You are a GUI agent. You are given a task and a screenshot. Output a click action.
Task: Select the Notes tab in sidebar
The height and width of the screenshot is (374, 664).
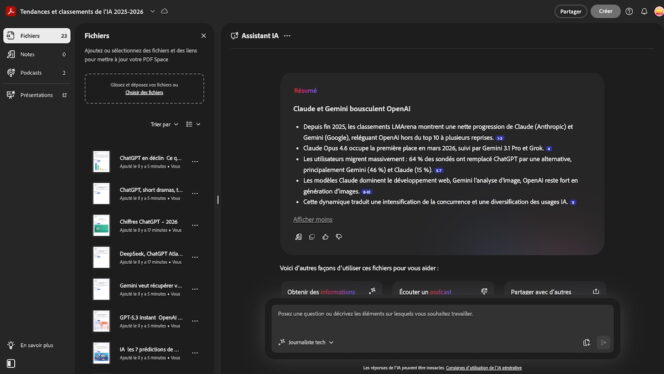pyautogui.click(x=37, y=54)
